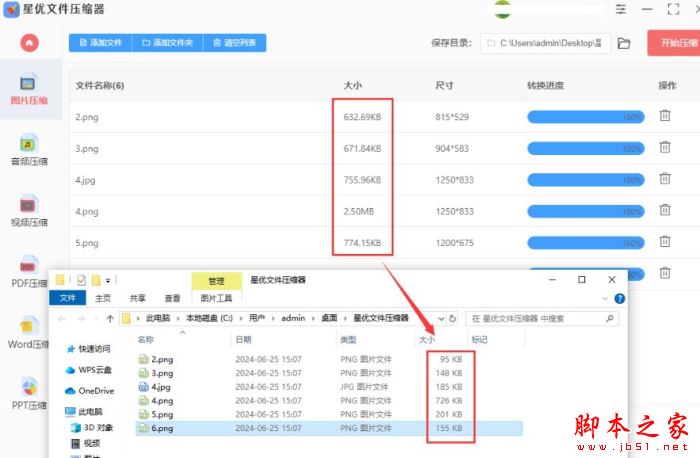Go forward in Explorer navigation
This screenshot has width=700, height=458.
click(81, 319)
